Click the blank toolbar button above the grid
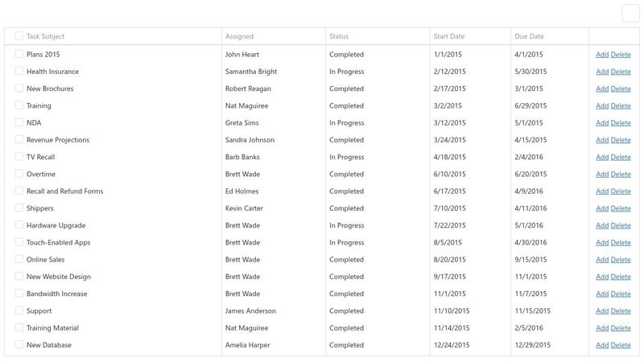This screenshot has height=362, width=644. click(x=630, y=13)
